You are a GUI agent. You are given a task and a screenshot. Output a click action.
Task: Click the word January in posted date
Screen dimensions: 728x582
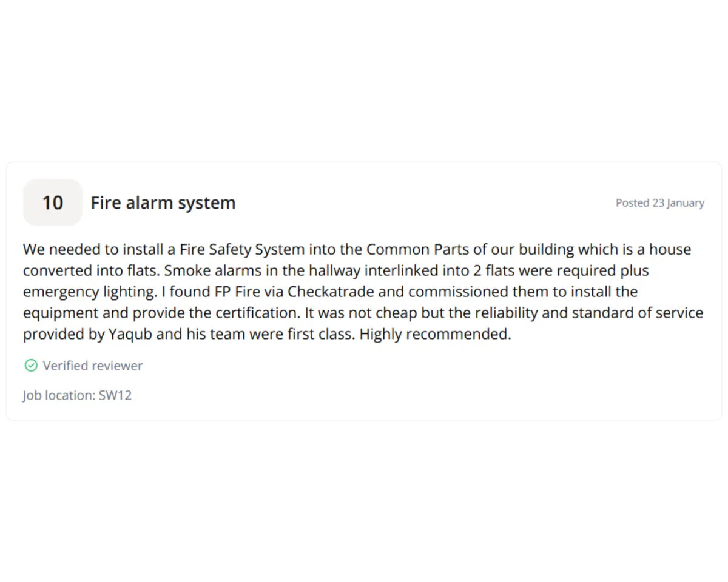[686, 203]
